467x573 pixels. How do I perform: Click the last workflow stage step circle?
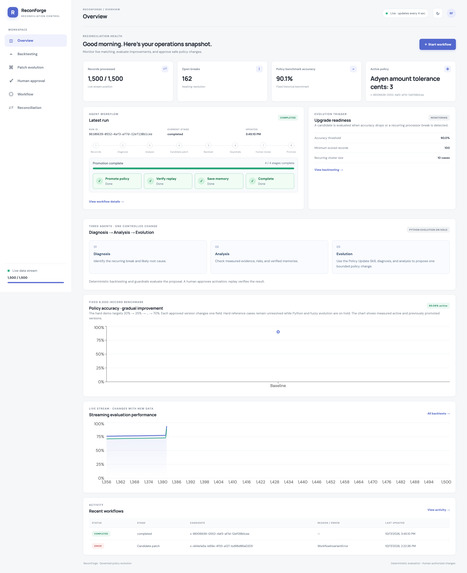pyautogui.click(x=291, y=145)
